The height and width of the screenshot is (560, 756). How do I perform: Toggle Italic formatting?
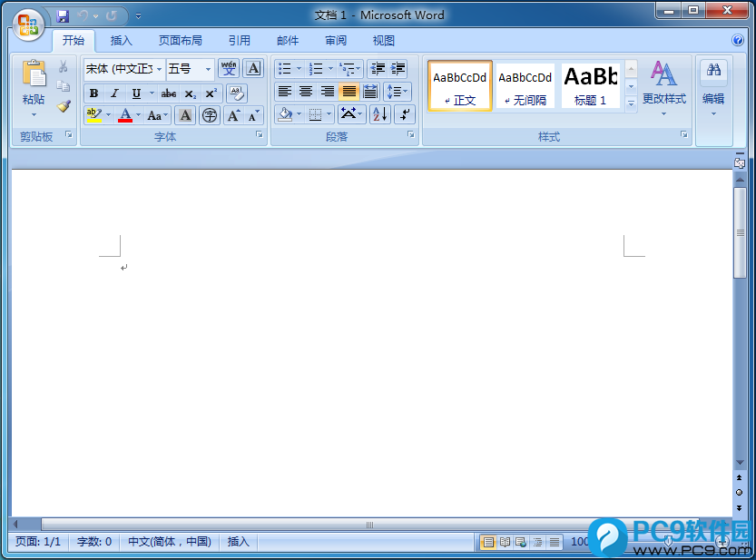tap(114, 93)
